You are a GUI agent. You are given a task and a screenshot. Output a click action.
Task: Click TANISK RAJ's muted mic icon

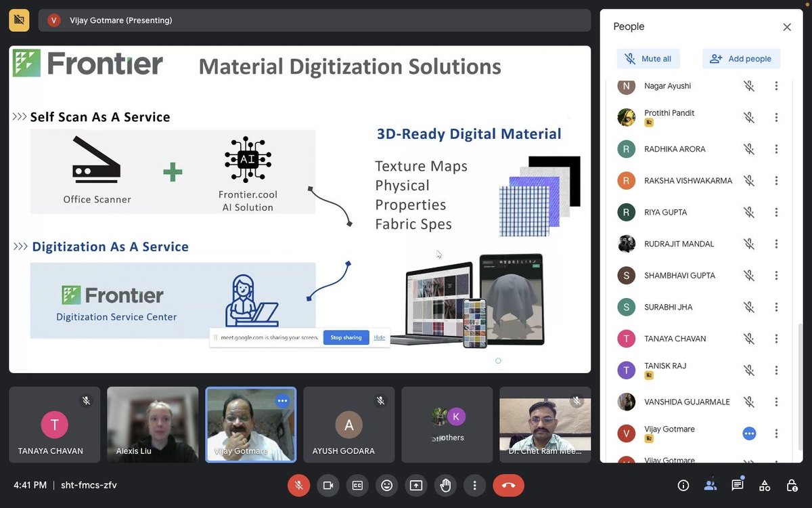point(749,370)
